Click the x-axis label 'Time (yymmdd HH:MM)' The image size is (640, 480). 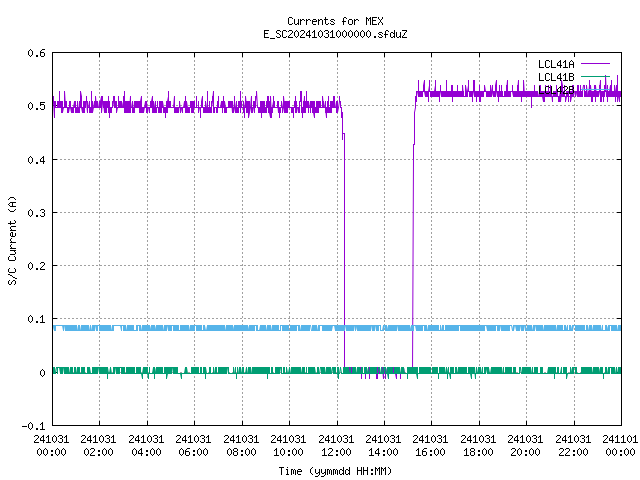(335, 471)
